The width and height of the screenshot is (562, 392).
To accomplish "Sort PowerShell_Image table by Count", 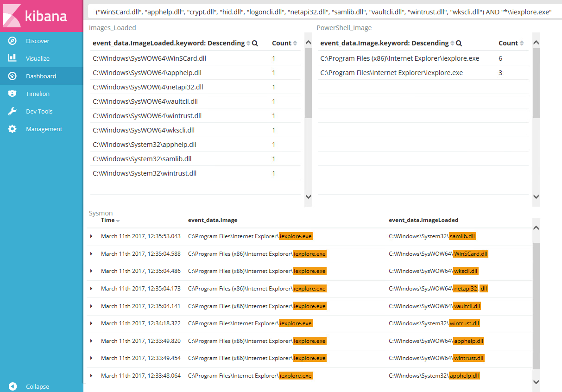I will click(522, 43).
